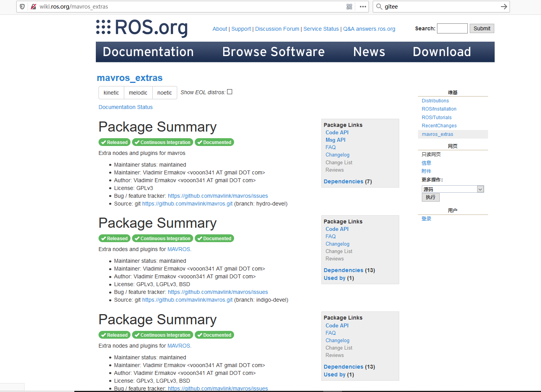The width and height of the screenshot is (541, 392).
Task: Select the noetic distro tab
Action: point(165,93)
